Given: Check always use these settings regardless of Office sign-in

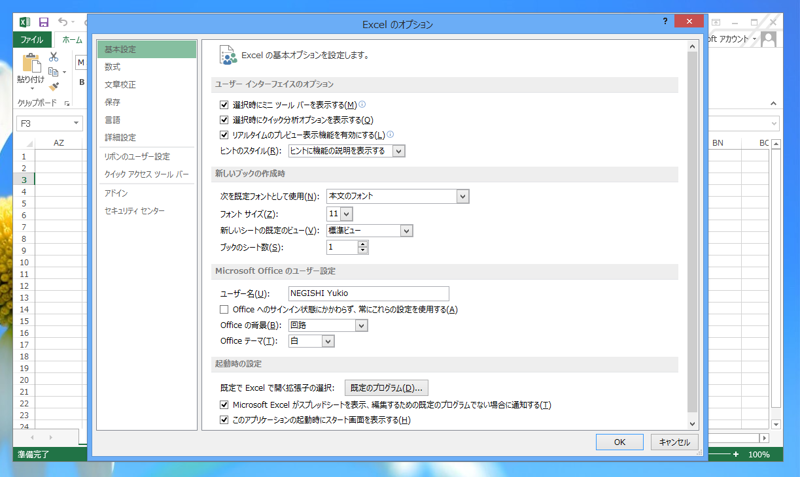Looking at the screenshot, I should click(x=224, y=309).
